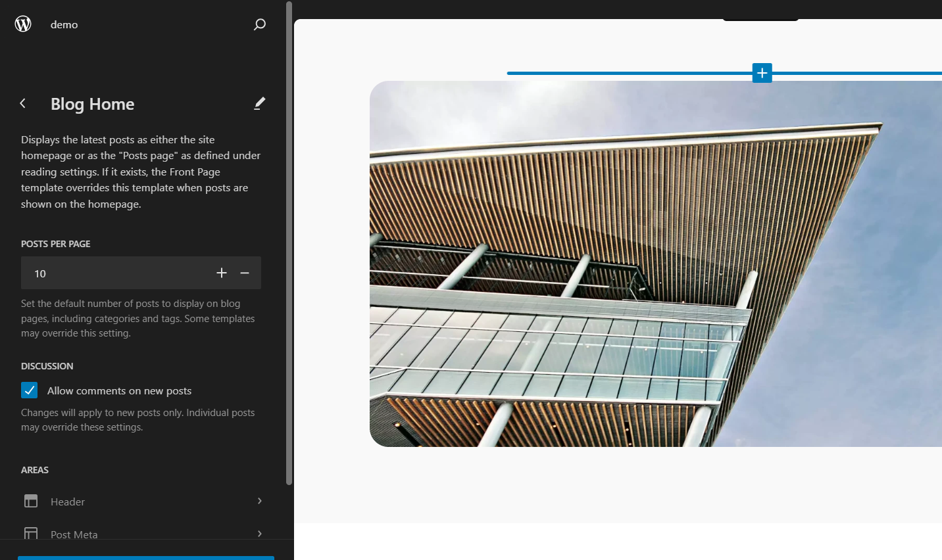Uncheck Allow comments on new posts
Image resolution: width=942 pixels, height=560 pixels.
[x=30, y=390]
